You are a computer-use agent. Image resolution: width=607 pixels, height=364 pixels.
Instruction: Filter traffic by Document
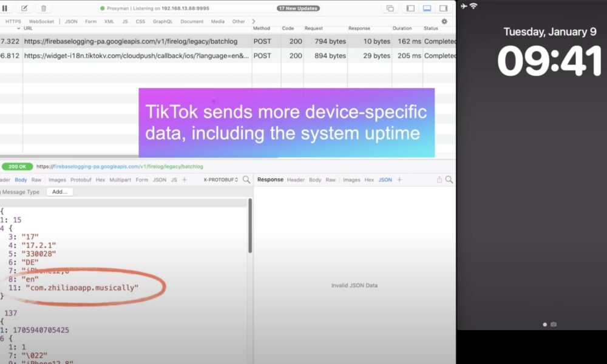click(x=192, y=21)
